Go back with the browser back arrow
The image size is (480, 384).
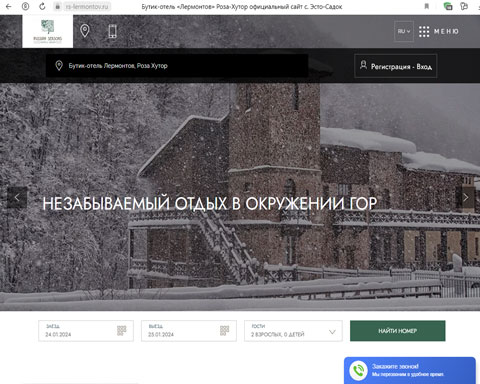[9, 6]
